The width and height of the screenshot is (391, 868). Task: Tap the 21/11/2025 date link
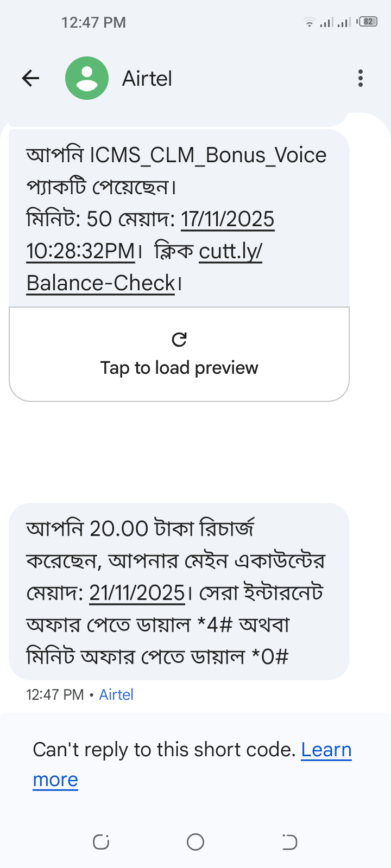click(x=137, y=593)
